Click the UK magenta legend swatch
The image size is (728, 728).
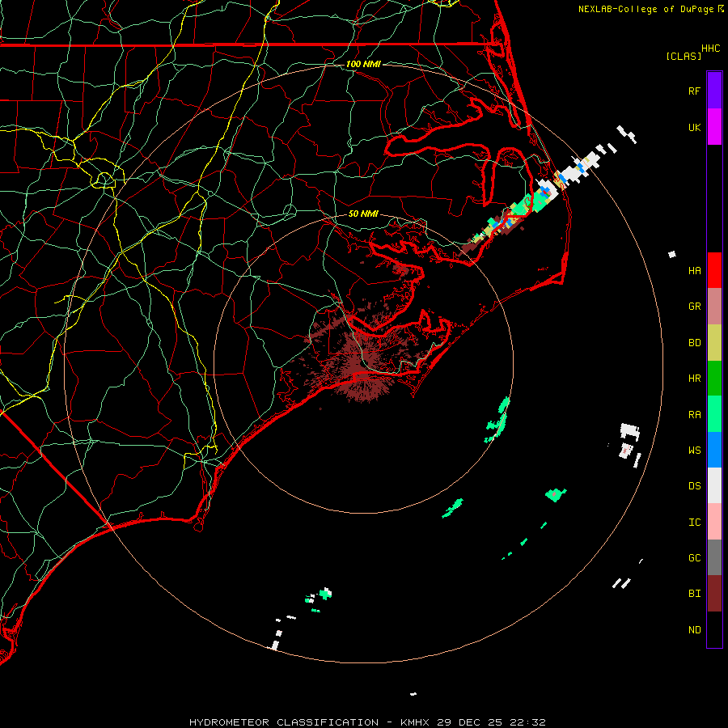tap(714, 127)
